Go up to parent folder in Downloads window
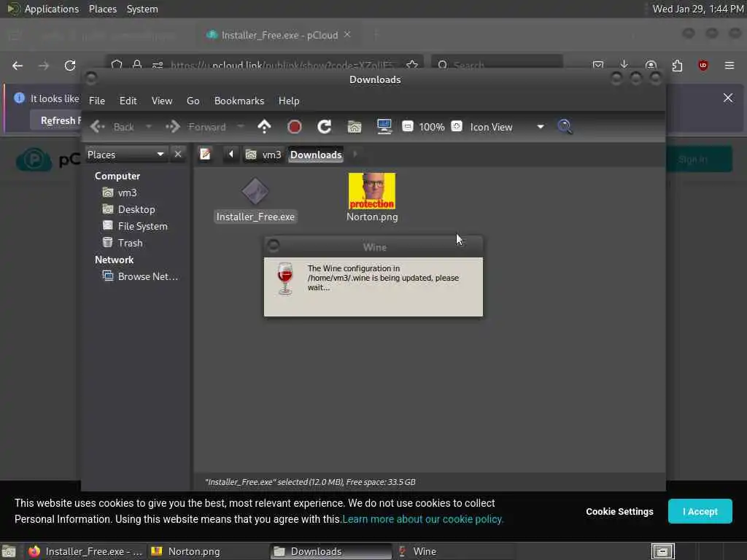The width and height of the screenshot is (747, 560). pyautogui.click(x=264, y=127)
